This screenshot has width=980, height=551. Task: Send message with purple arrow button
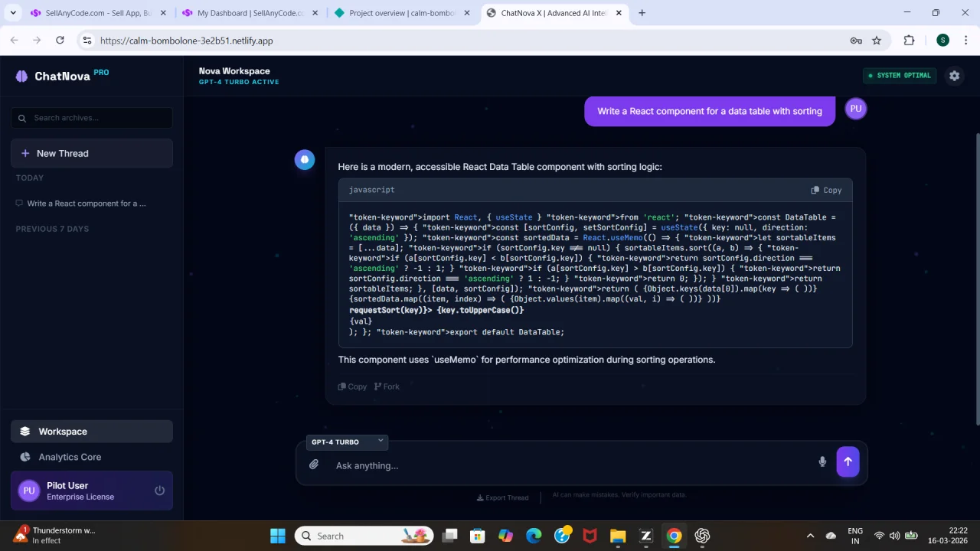tap(848, 461)
